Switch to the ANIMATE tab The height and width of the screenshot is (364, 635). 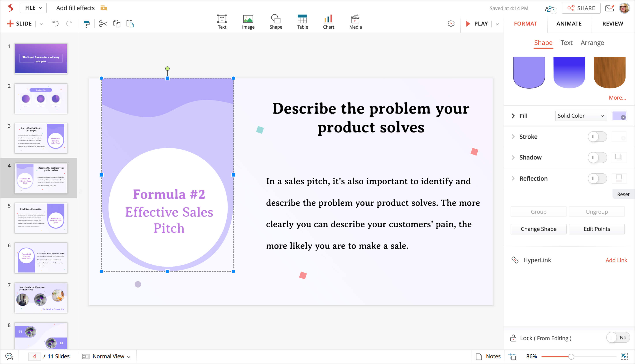pyautogui.click(x=569, y=24)
